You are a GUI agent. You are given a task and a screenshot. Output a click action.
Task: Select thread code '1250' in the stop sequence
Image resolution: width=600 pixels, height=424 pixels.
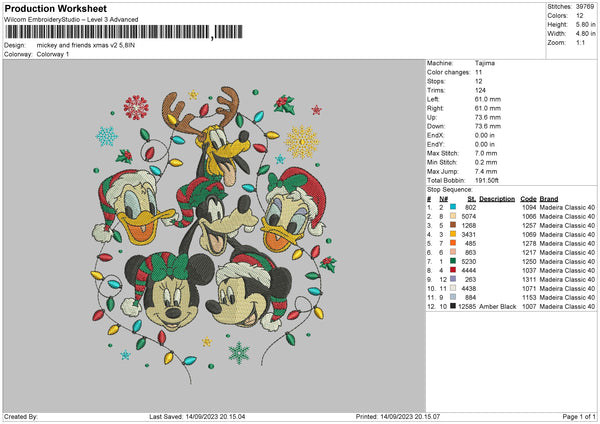click(529, 261)
